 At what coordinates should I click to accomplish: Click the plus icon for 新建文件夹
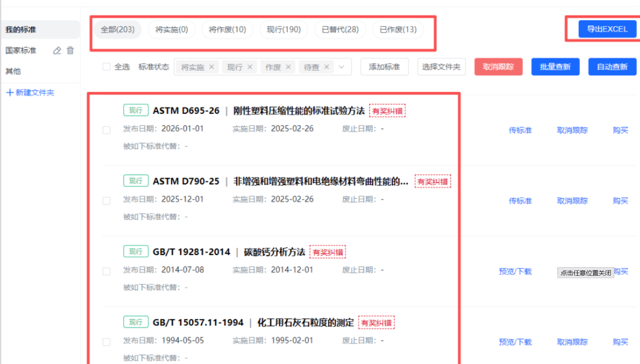coord(10,93)
